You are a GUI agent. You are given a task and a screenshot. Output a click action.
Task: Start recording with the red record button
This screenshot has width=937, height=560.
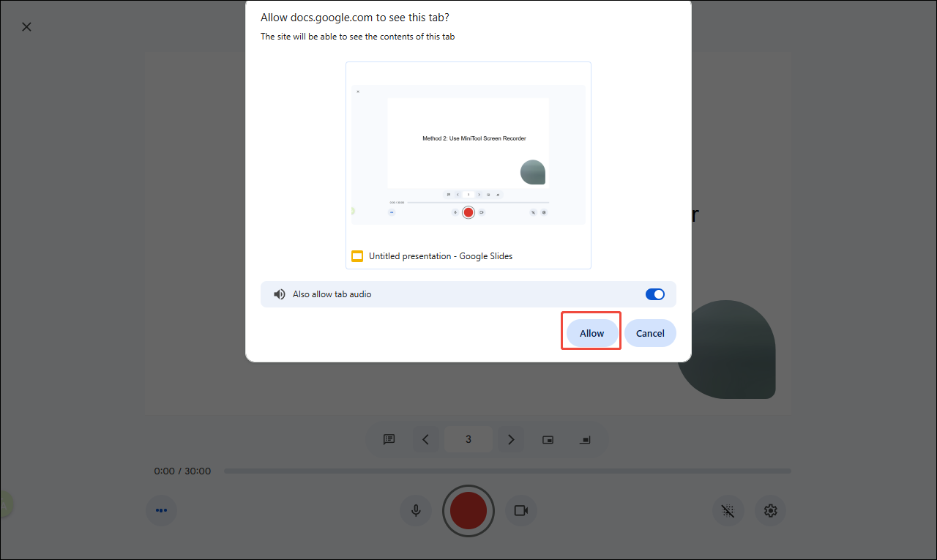point(468,510)
